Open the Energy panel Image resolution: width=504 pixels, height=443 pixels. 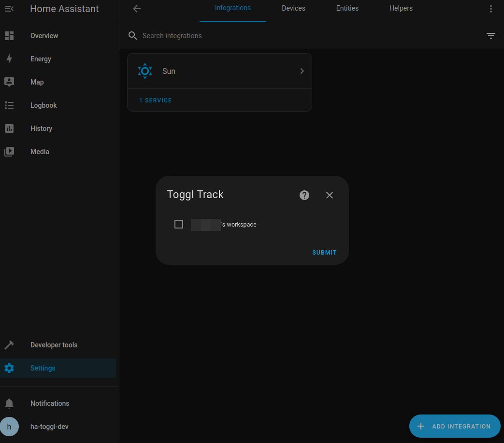pos(58,59)
